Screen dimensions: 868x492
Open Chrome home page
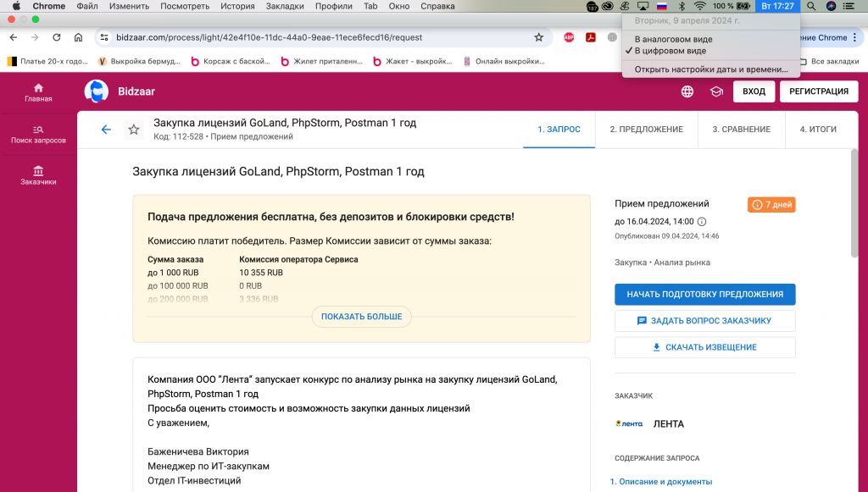click(78, 37)
